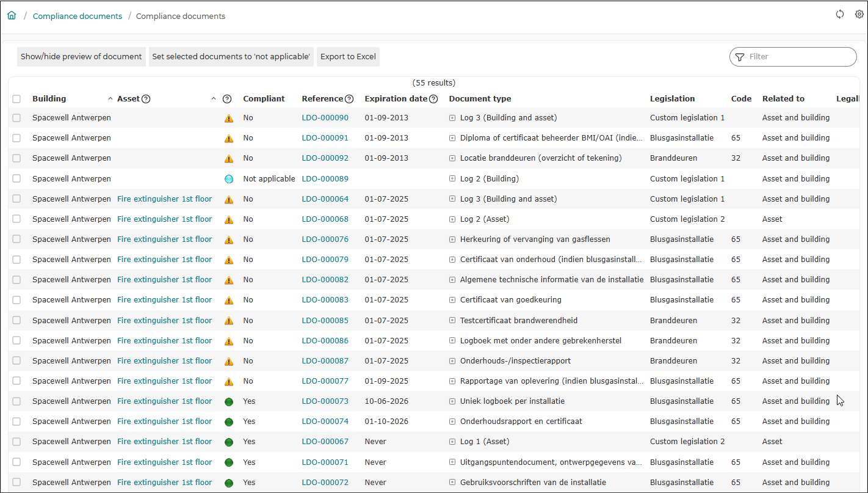
Task: Expand Testcertificaat brandwerendheid row
Action: coord(452,321)
